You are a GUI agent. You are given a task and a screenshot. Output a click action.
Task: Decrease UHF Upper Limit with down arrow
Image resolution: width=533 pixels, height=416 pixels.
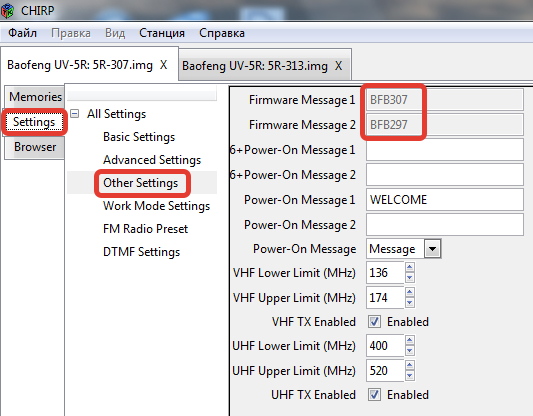(x=410, y=375)
